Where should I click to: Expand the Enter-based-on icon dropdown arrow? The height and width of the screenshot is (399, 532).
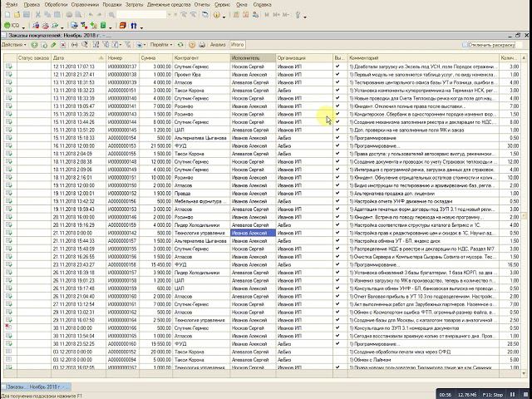[145, 45]
